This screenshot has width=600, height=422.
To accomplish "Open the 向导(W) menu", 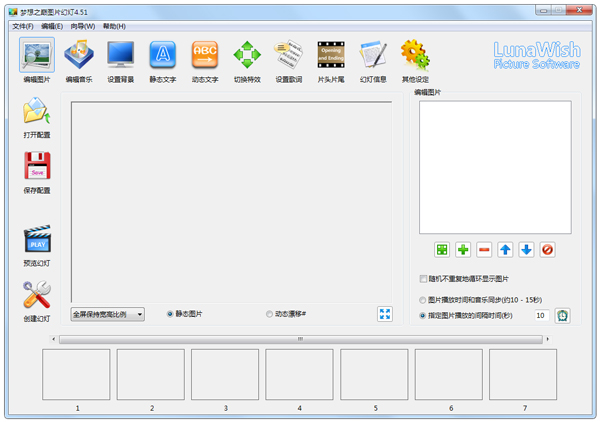I will point(83,26).
